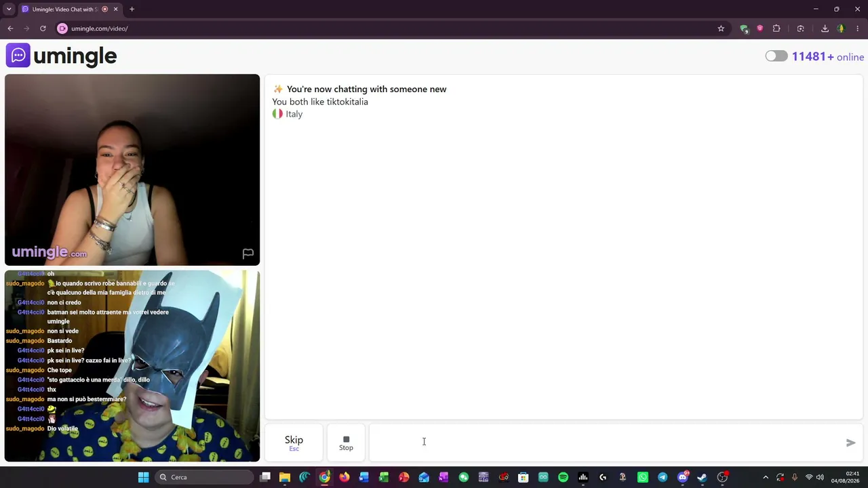Viewport: 868px width, 488px height.
Task: Click your own webcam video feed
Action: pyautogui.click(x=132, y=366)
